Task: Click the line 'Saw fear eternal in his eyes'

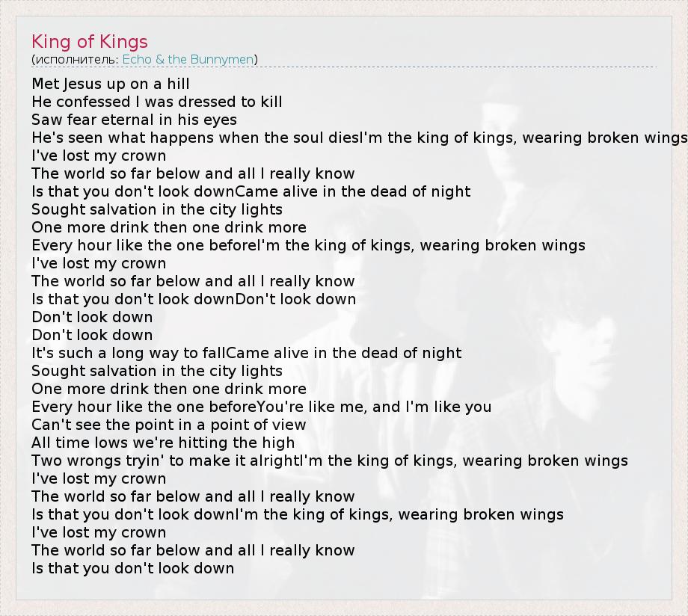Action: click(135, 120)
